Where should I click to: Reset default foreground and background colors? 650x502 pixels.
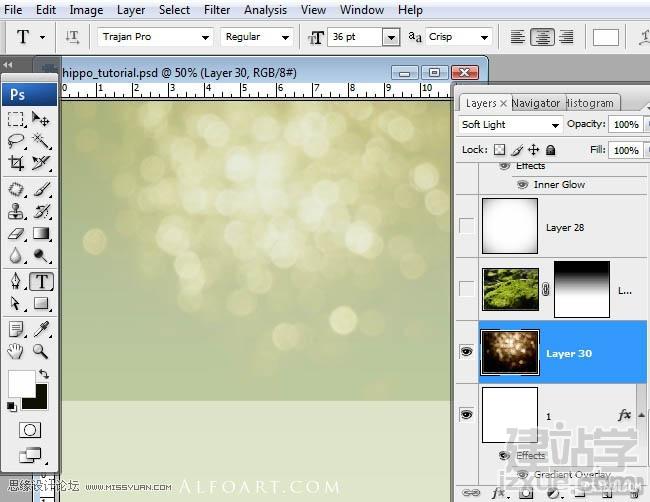[12, 407]
